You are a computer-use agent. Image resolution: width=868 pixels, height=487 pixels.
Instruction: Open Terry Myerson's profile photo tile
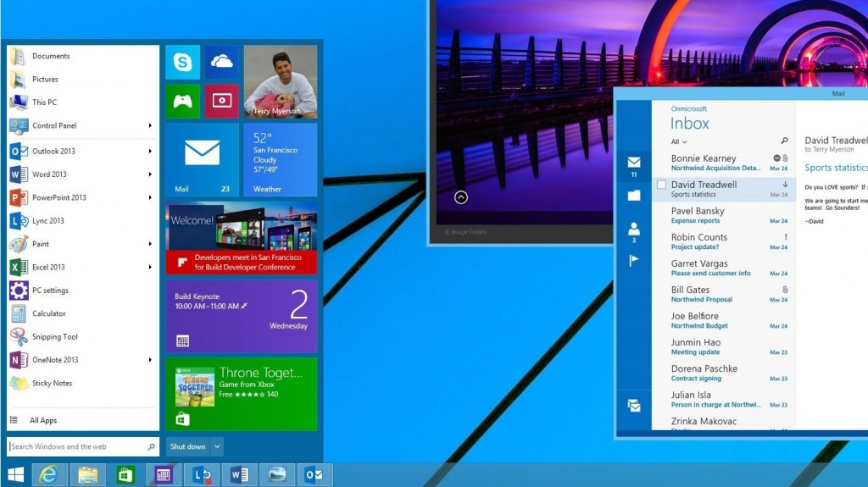coord(280,81)
